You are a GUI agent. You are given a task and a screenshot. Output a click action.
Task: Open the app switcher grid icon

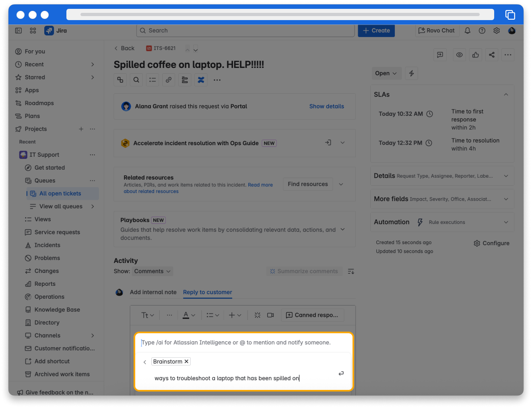(33, 31)
